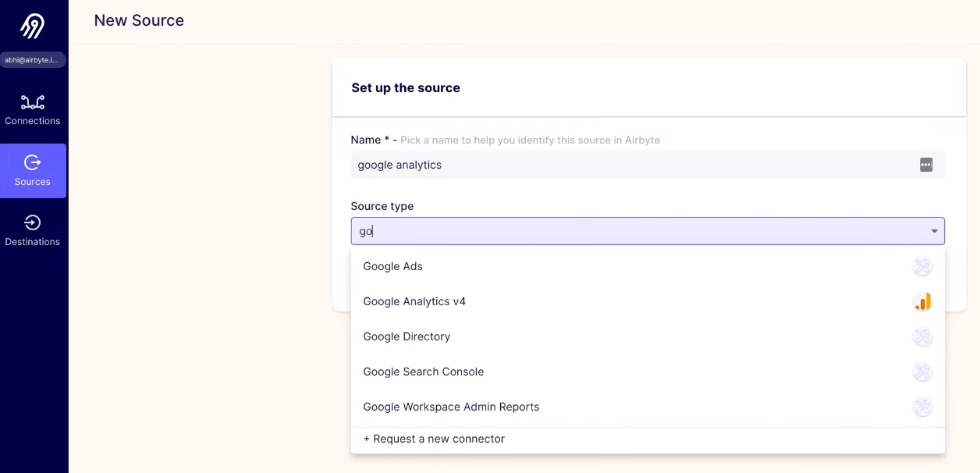Select Google Ads from the list
This screenshot has width=980, height=473.
(392, 266)
